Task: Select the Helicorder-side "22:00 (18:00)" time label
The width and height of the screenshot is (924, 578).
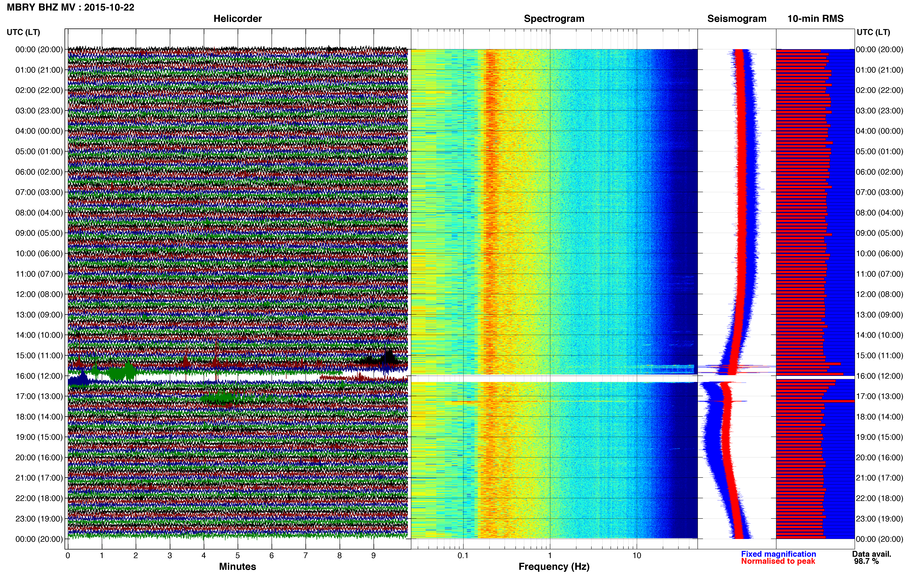Action: 39,498
